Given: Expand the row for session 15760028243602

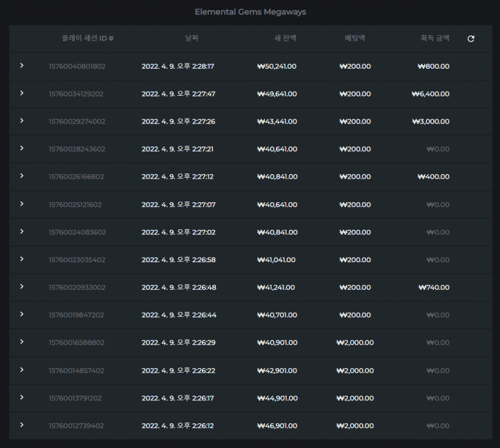Looking at the screenshot, I should [22, 148].
